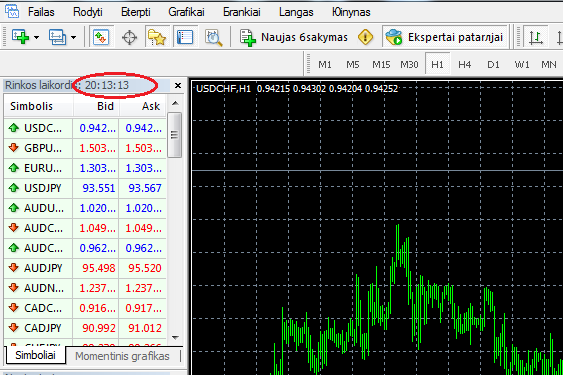The image size is (563, 375).
Task: Open the Grafikai menu
Action: tap(186, 12)
